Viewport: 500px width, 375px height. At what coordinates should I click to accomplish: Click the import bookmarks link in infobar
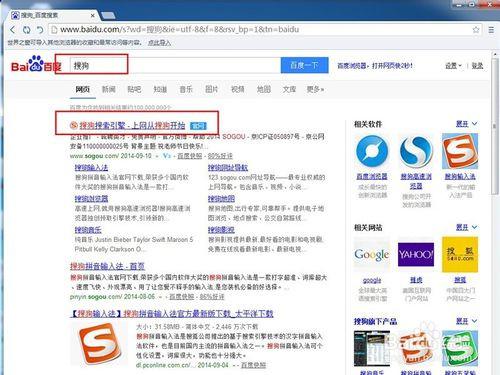pyautogui.click(x=159, y=43)
